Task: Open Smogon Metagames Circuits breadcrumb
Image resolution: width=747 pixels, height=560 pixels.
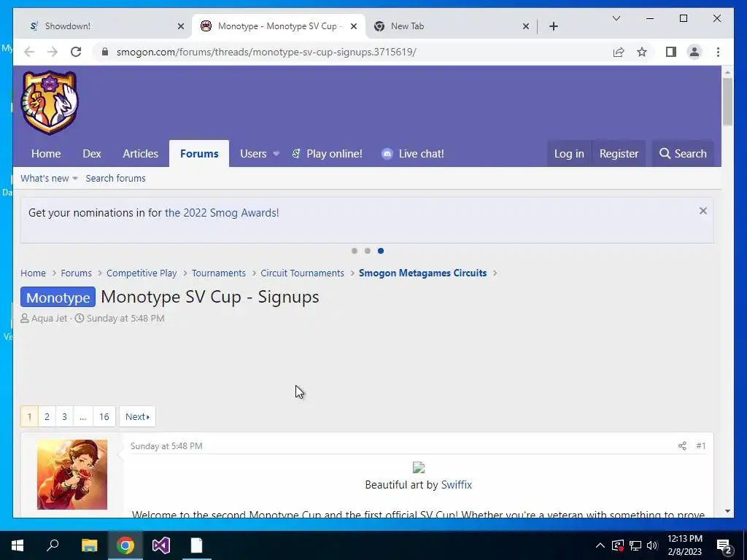Action: [x=422, y=273]
